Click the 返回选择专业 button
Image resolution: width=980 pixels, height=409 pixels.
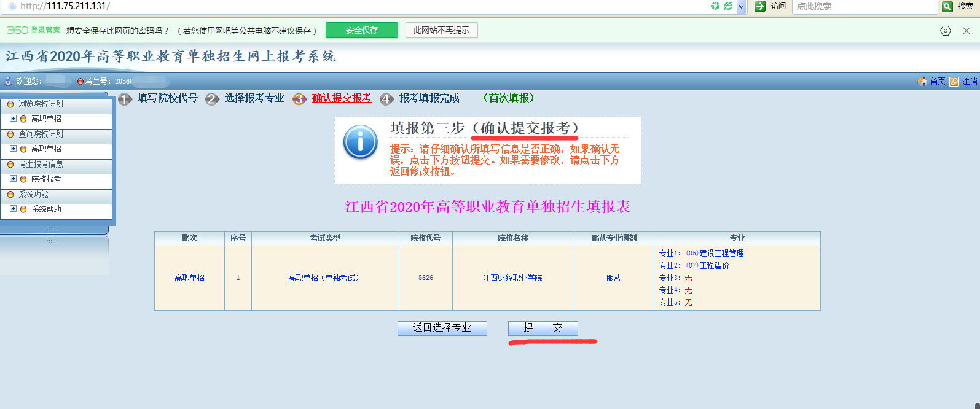point(442,328)
